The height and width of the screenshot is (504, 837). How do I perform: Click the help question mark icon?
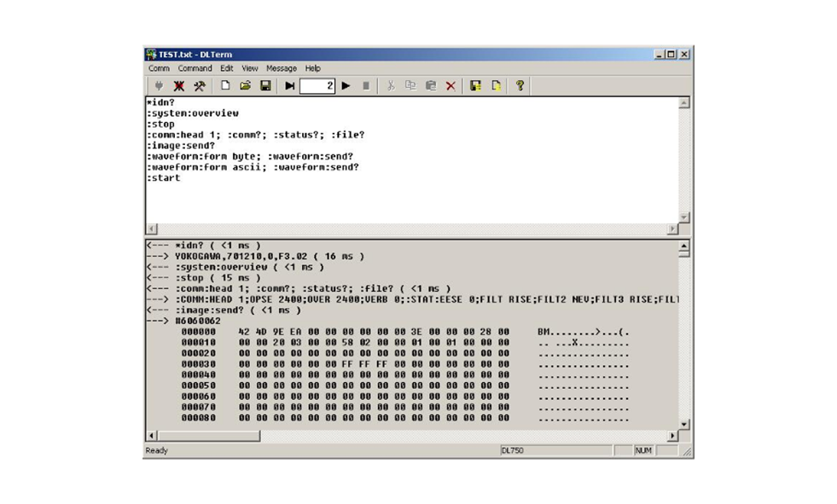520,86
